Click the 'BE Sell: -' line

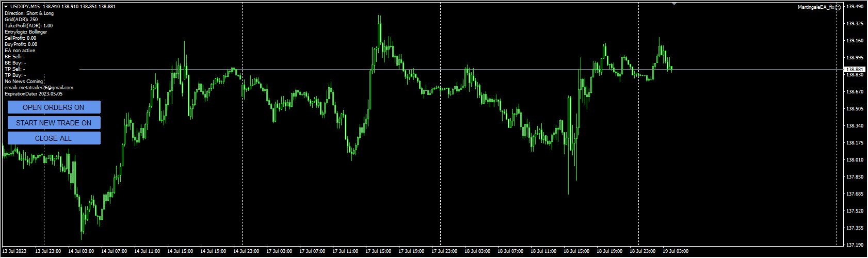(15, 57)
